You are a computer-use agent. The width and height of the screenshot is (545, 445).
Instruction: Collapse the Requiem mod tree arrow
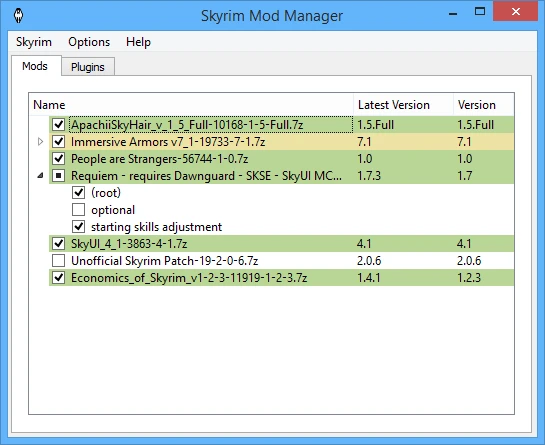tap(40, 176)
